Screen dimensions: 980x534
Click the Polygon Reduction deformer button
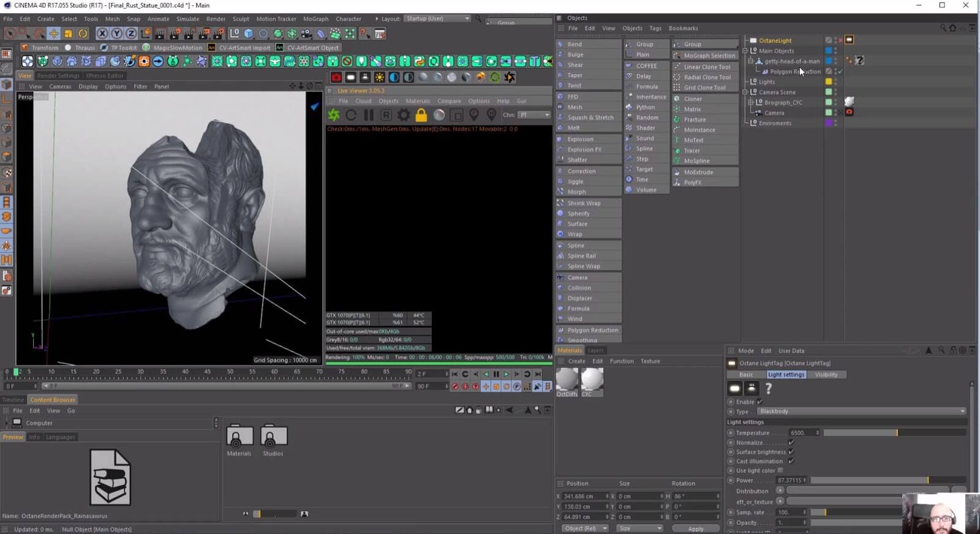588,330
